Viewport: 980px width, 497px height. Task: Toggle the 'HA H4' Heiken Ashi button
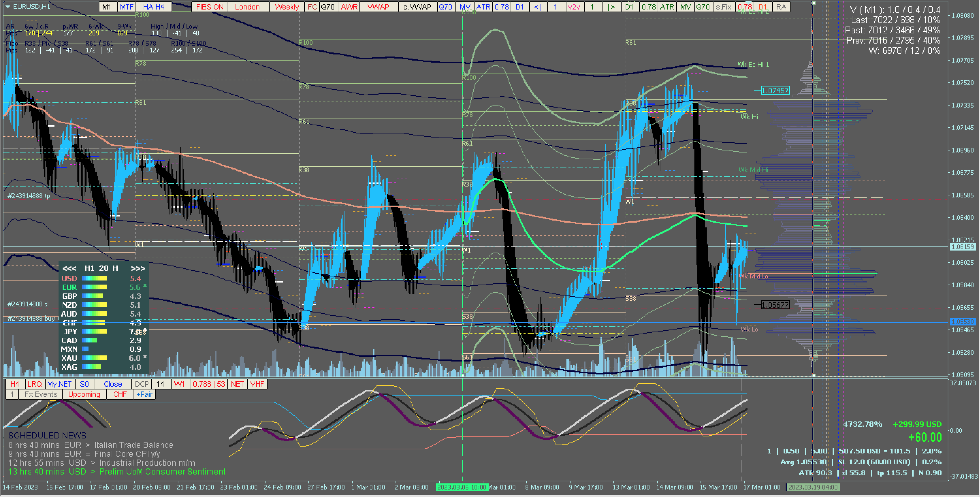(x=154, y=7)
